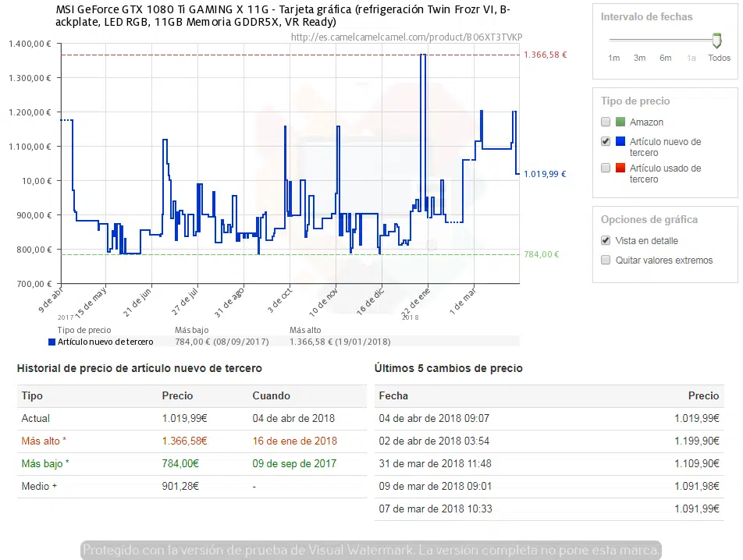This screenshot has width=743, height=560.
Task: Click the Precio column header in history table
Action: coord(177,395)
